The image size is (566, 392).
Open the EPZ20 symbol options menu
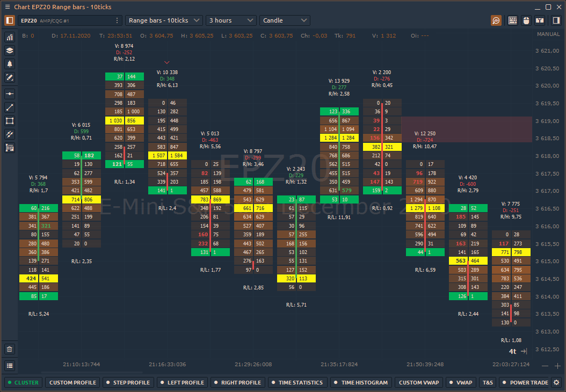pos(118,20)
